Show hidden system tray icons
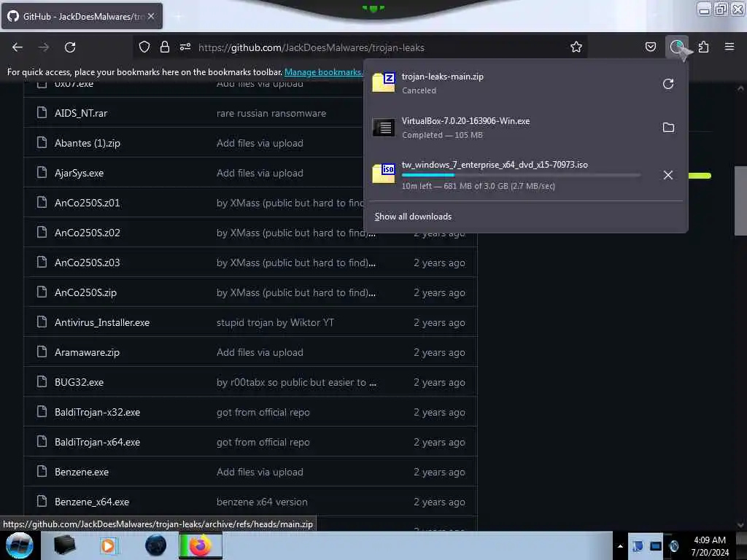The width and height of the screenshot is (747, 560). point(620,546)
